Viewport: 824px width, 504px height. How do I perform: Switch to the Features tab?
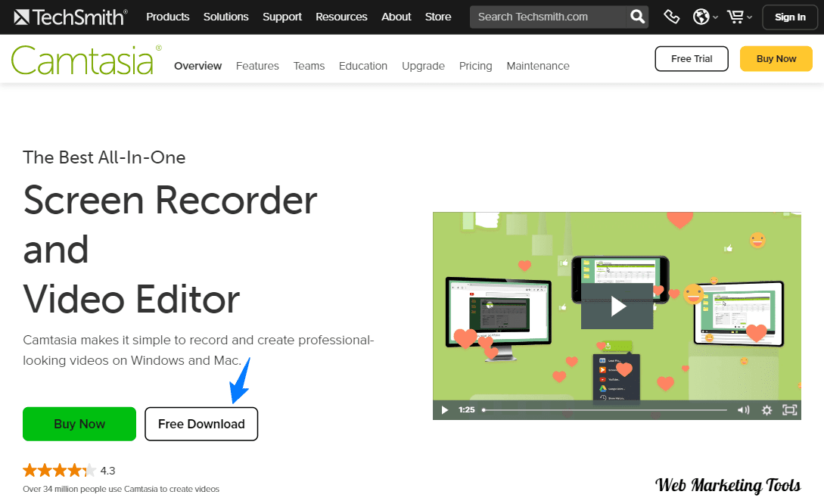[x=257, y=66]
